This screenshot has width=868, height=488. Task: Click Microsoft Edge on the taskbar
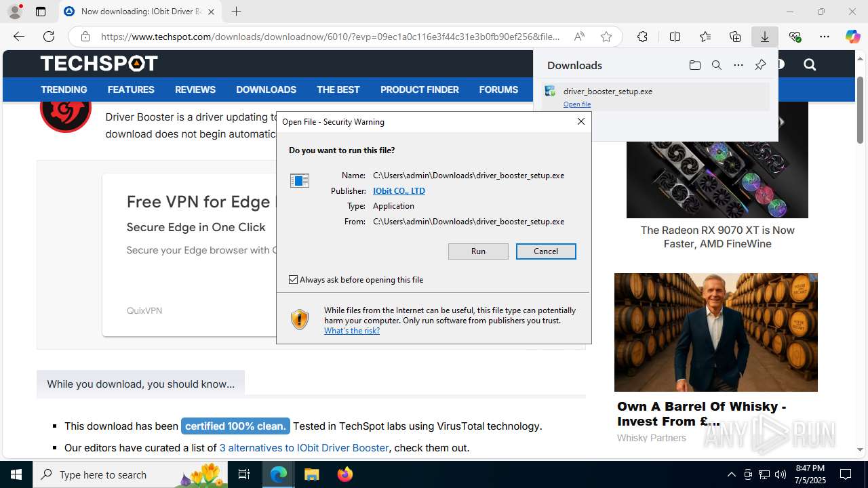coord(279,474)
